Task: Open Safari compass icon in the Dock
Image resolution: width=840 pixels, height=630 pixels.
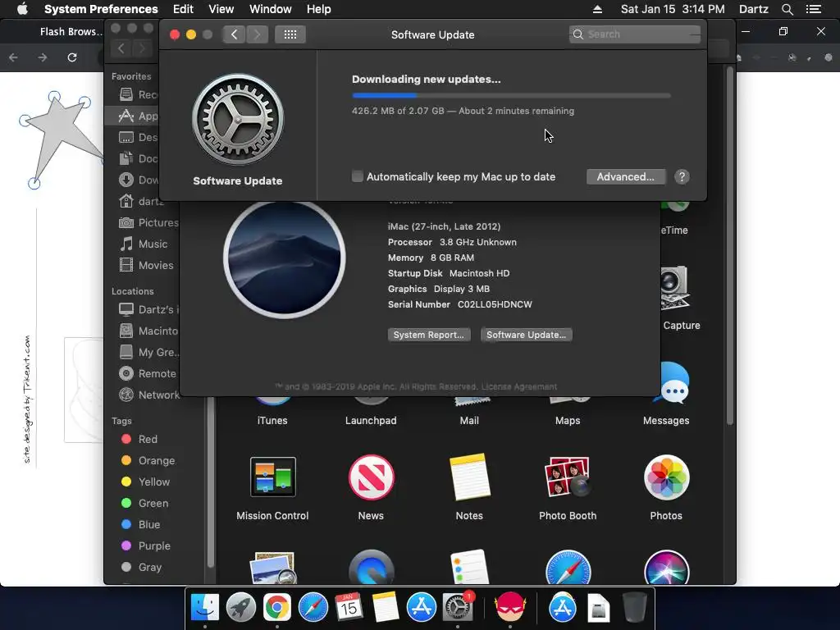Action: point(313,608)
